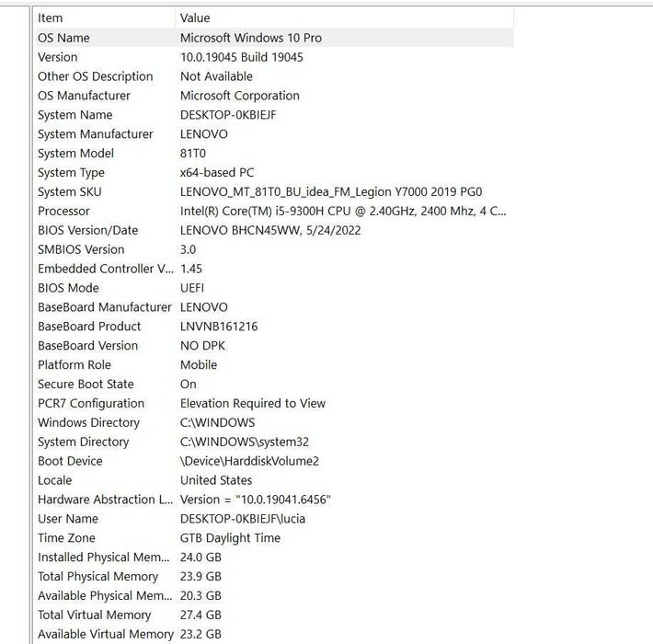Click the OS Manufacturer row
Image resolution: width=653 pixels, height=644 pixels.
[x=273, y=96]
